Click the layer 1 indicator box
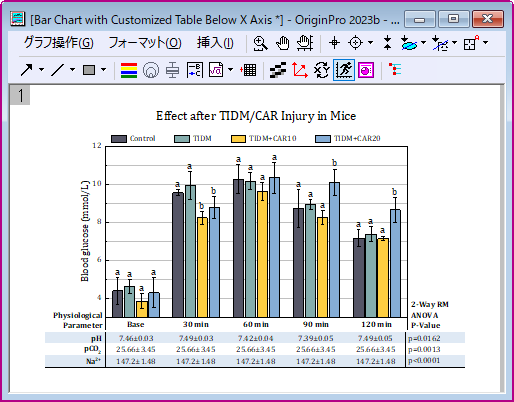The height and width of the screenshot is (402, 514). (20, 95)
